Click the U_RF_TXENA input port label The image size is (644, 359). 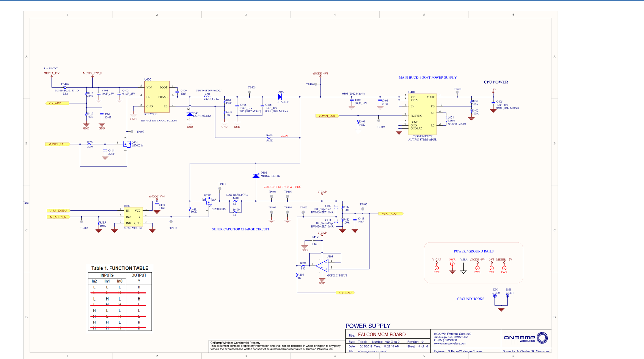point(58,211)
